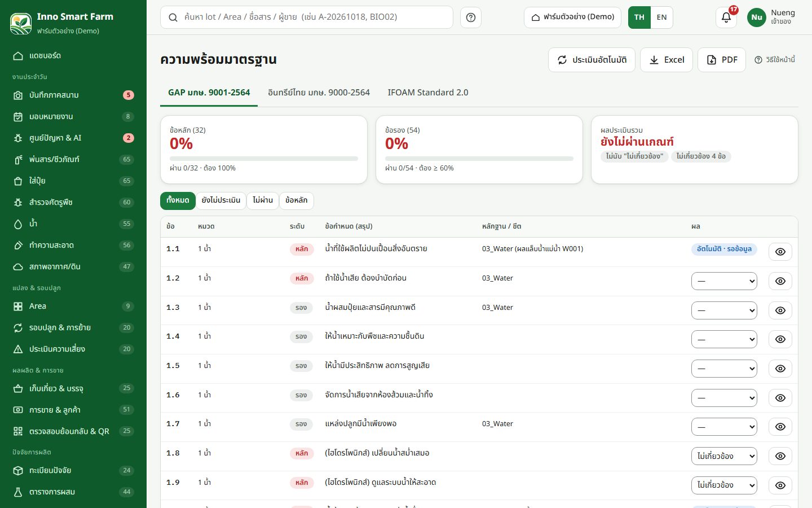Expand the ไม่เกี่ยวข้อง dropdown on row 1.8
Screen dimensions: 812x508
pos(724,456)
